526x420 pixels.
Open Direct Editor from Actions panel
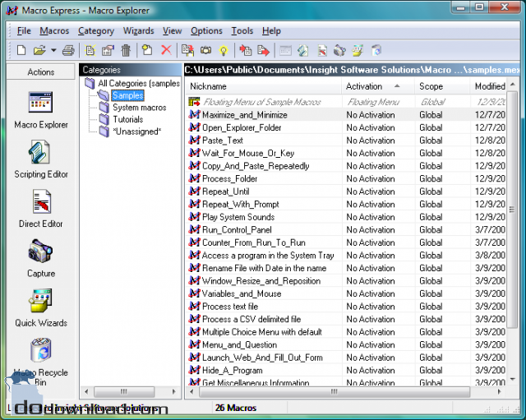pos(40,209)
